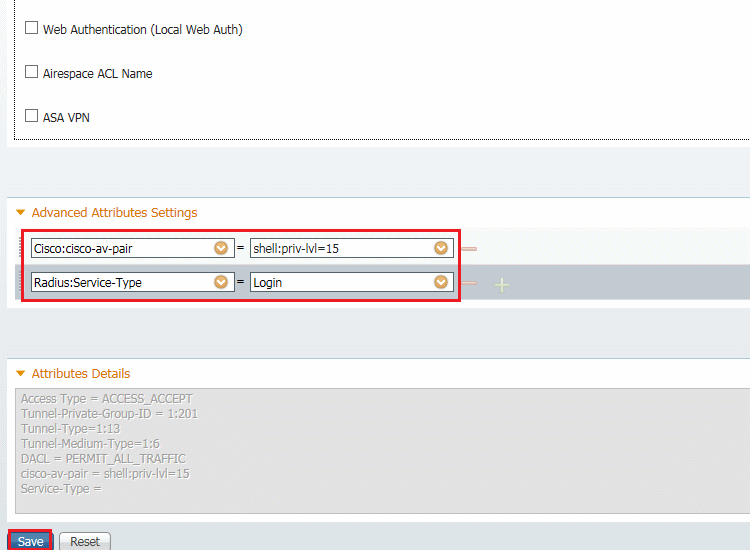Remove the cisco-av-pair row with the minus icon
Viewport: 750px width, 550px height.
[x=469, y=249]
